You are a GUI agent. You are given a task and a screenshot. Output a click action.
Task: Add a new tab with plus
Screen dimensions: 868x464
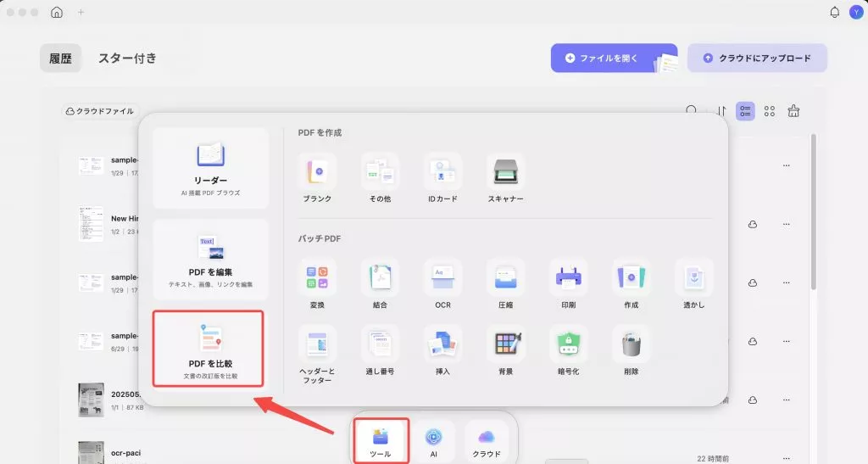[x=81, y=12]
